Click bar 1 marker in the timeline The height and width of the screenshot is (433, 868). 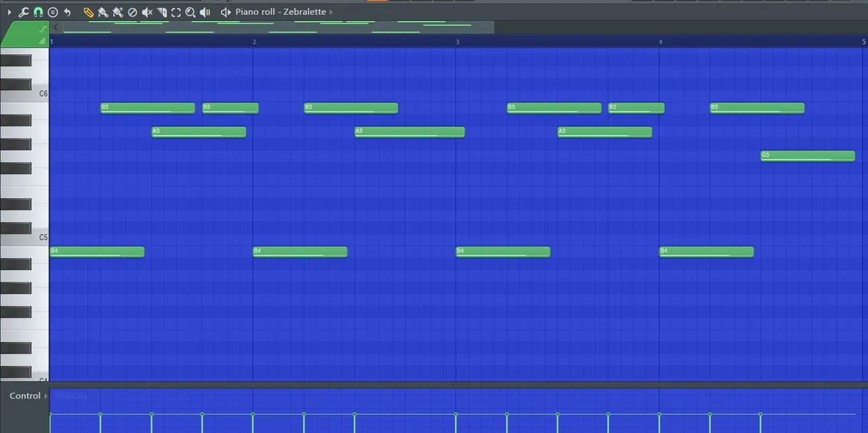tap(52, 42)
